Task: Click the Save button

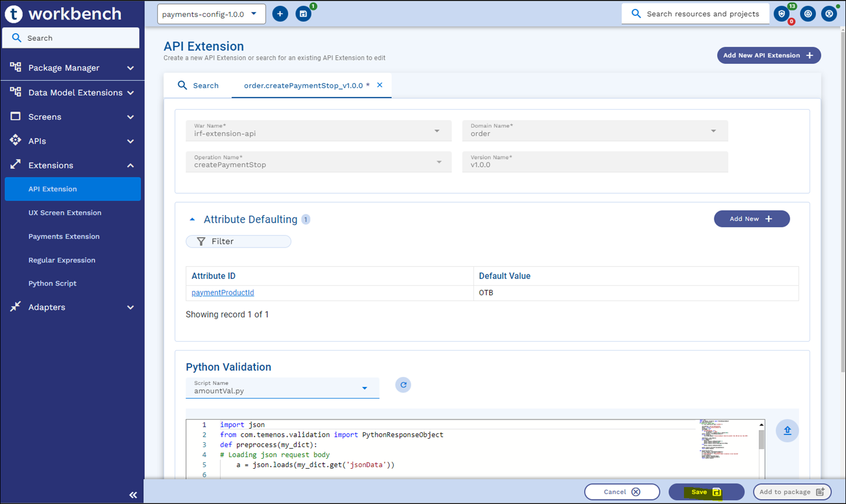Action: [x=706, y=492]
